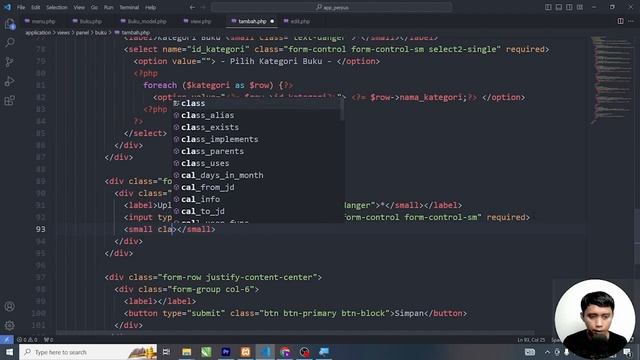Click the Task View taskbar icon

point(166,352)
